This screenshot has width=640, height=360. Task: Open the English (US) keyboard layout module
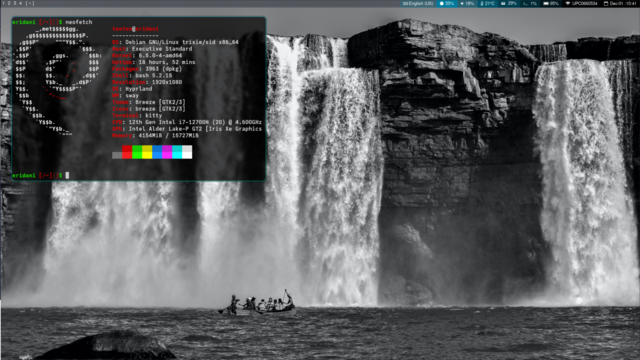pos(418,3)
